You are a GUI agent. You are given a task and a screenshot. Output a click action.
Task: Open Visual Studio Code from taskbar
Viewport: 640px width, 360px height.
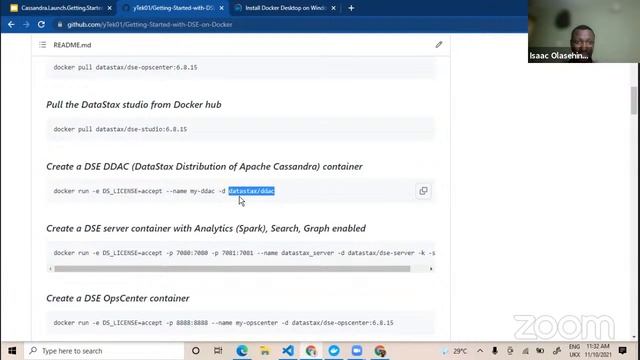tap(288, 351)
